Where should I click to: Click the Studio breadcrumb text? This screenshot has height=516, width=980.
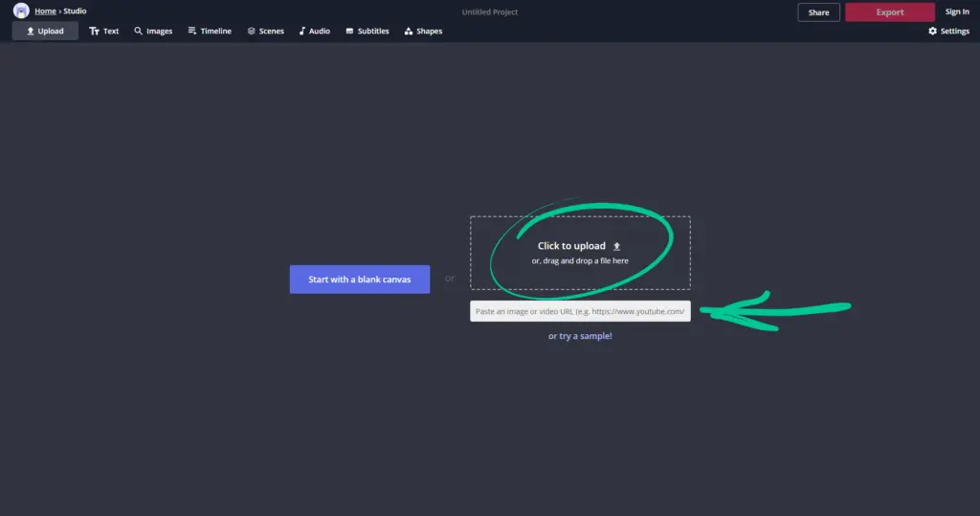tap(75, 11)
